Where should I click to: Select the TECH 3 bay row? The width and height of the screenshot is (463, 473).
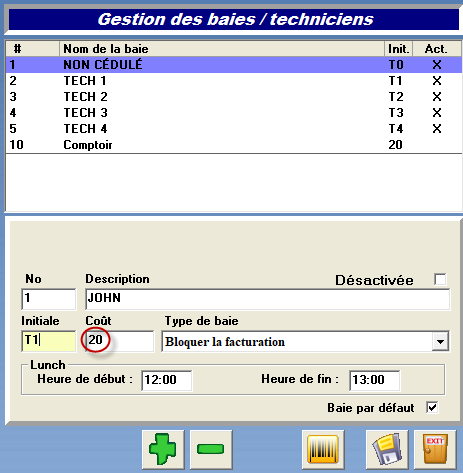pos(234,113)
